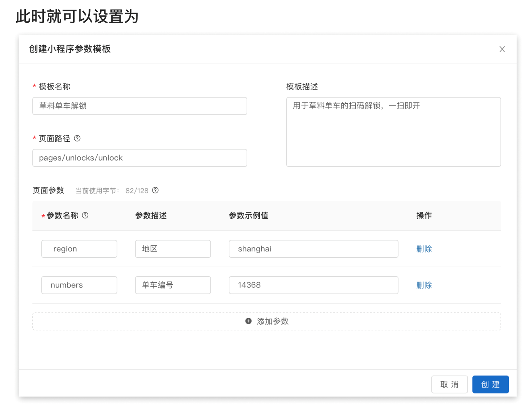Focus the 模板描述 text area
The width and height of the screenshot is (532, 411).
tap(394, 132)
